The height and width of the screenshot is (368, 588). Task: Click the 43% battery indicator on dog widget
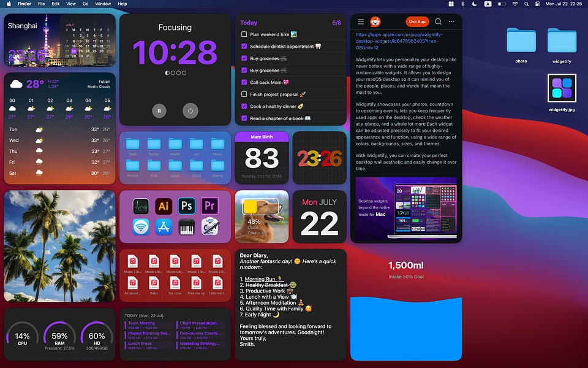[x=262, y=207]
